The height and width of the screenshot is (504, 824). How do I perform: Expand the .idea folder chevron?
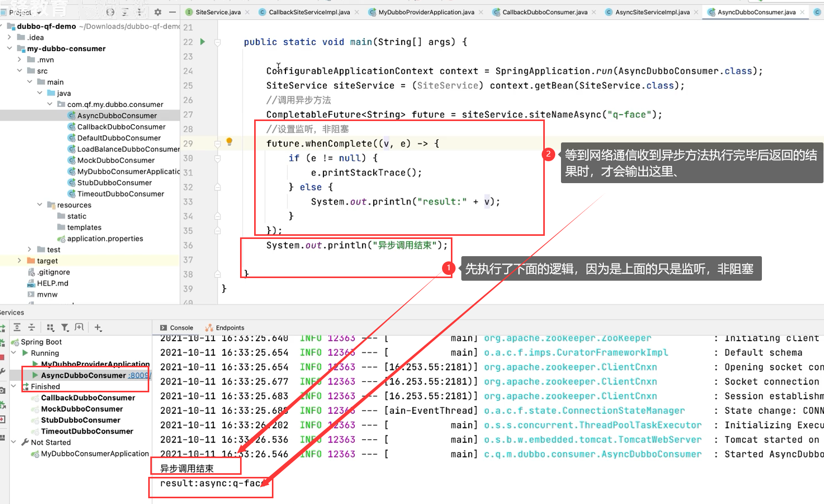[x=9, y=37]
